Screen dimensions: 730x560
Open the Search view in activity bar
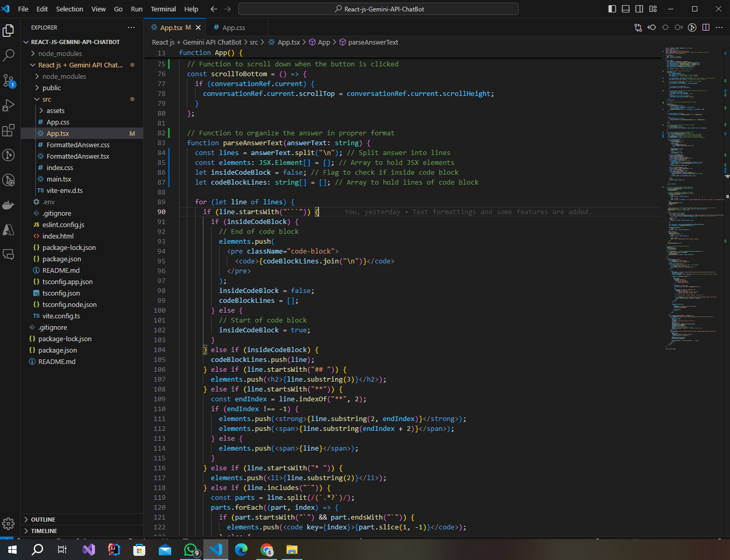(8, 55)
